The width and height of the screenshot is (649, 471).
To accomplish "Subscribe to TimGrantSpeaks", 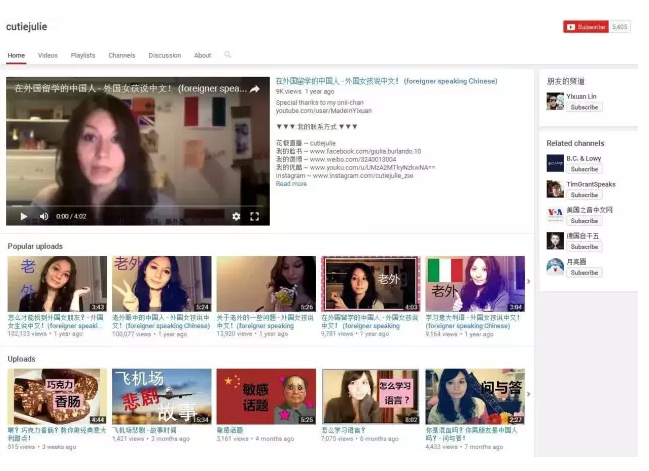I will (584, 194).
